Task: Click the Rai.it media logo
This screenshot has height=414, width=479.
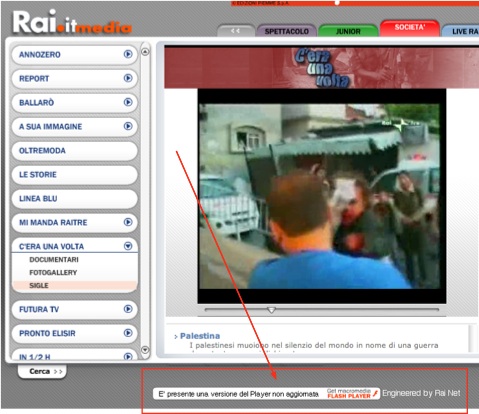Action: click(72, 22)
